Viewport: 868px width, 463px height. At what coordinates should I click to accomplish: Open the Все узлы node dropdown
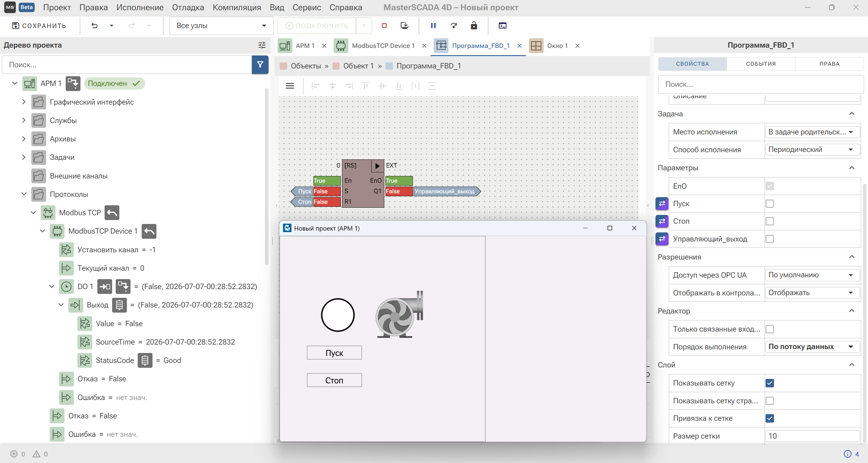point(221,26)
